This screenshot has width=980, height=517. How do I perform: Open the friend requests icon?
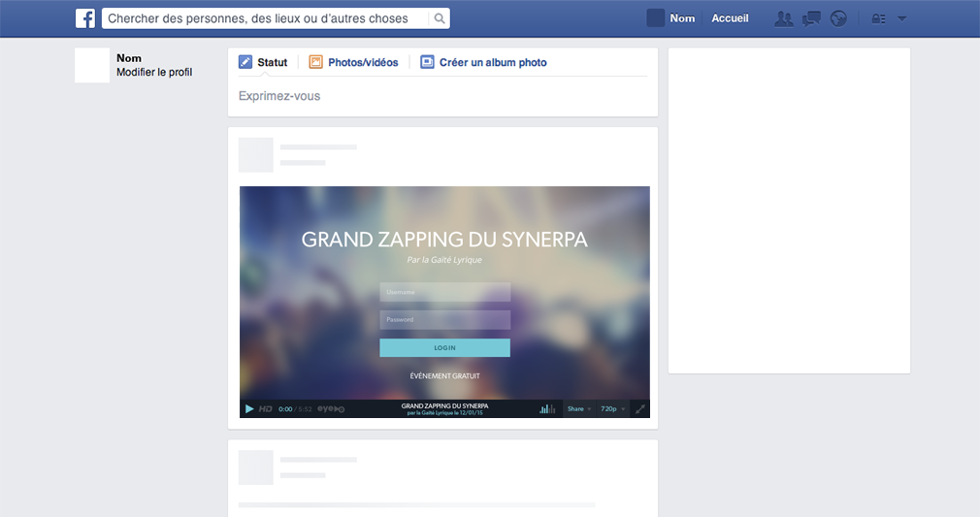tap(783, 18)
